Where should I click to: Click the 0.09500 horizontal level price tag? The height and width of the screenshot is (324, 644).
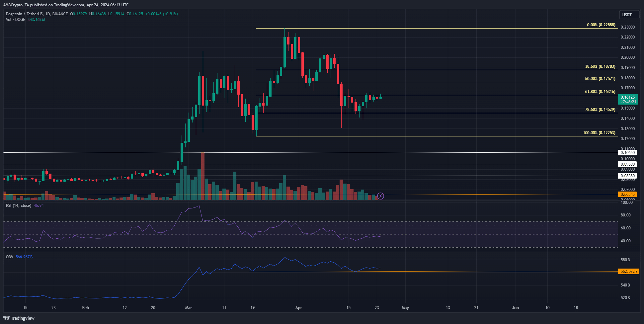tap(627, 164)
